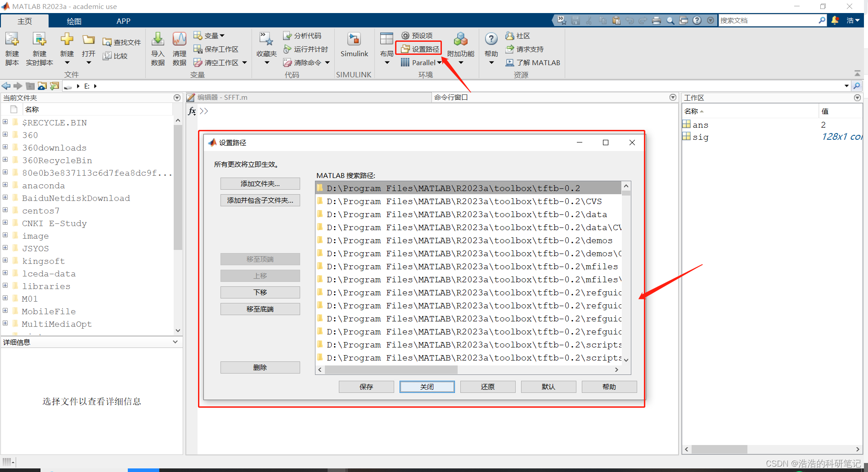Click the notification bell icon

(835, 20)
